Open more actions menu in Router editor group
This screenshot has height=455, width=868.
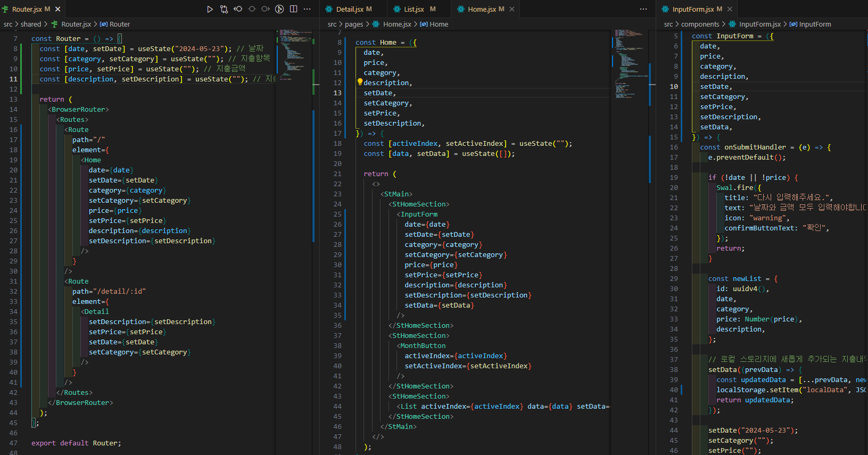coord(307,9)
